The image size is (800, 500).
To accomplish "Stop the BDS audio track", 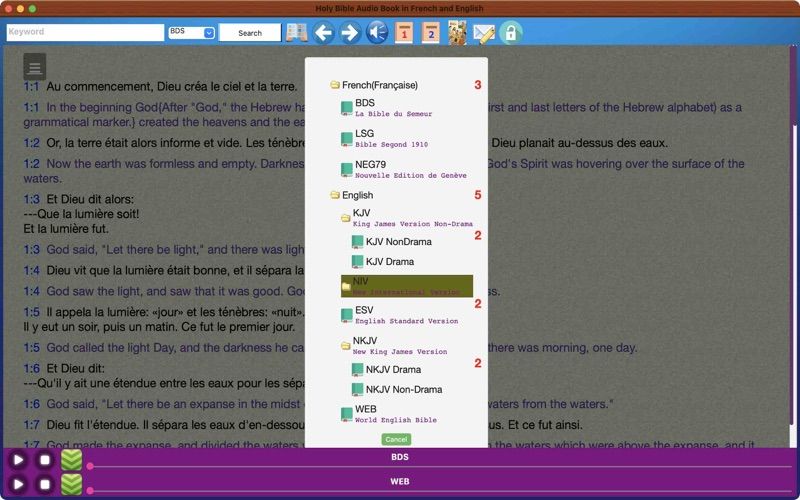I will [x=45, y=460].
